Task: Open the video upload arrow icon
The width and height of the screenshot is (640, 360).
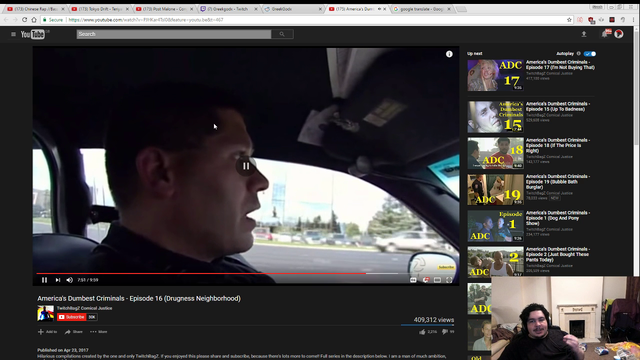Action: pyautogui.click(x=584, y=34)
